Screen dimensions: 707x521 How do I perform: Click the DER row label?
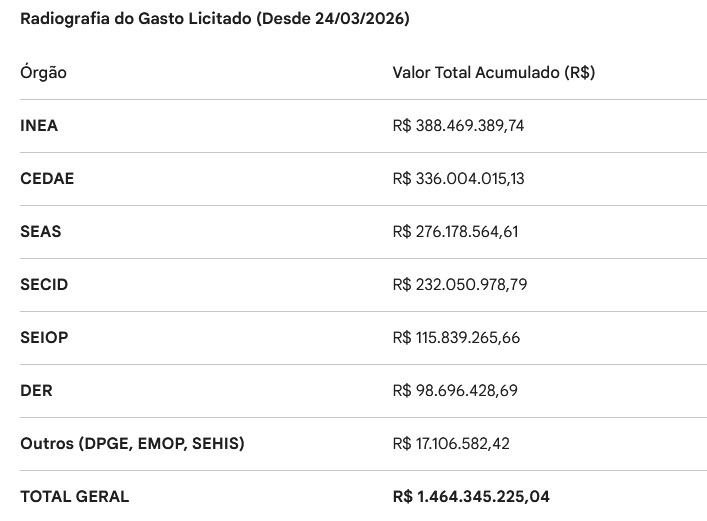pyautogui.click(x=36, y=391)
